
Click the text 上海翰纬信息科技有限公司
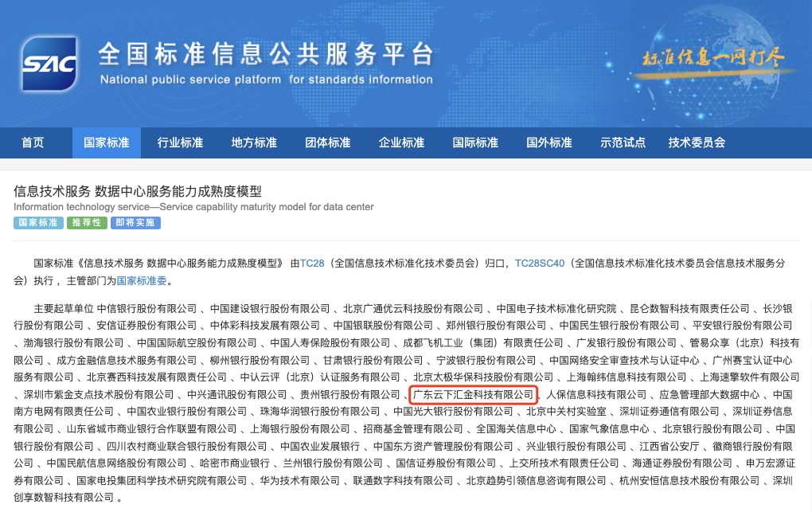(x=626, y=377)
